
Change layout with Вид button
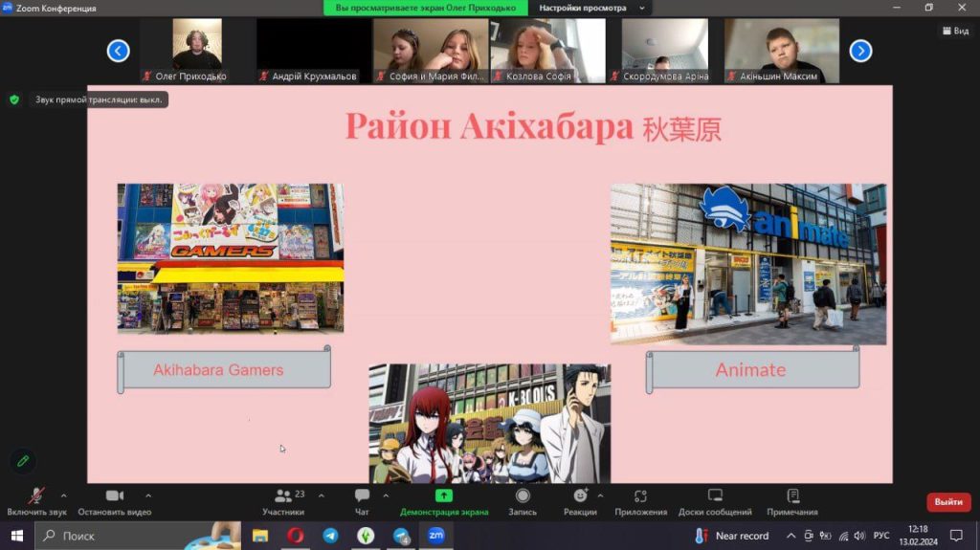pos(956,31)
